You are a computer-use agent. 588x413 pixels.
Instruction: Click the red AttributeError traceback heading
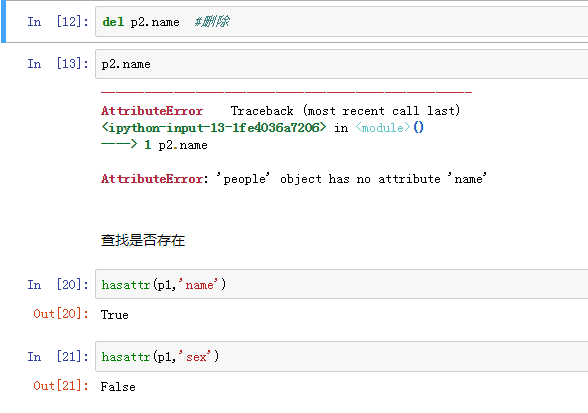point(152,111)
